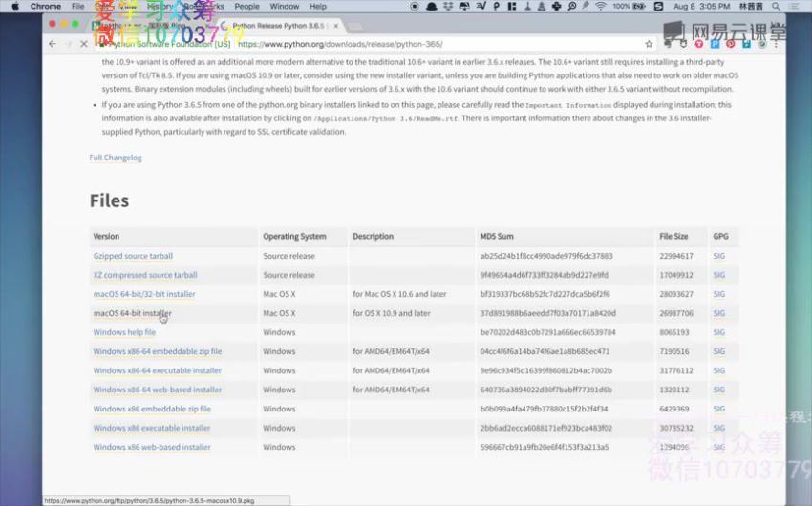The width and height of the screenshot is (812, 506).
Task: Download macOS 64-bit installer
Action: click(x=132, y=313)
